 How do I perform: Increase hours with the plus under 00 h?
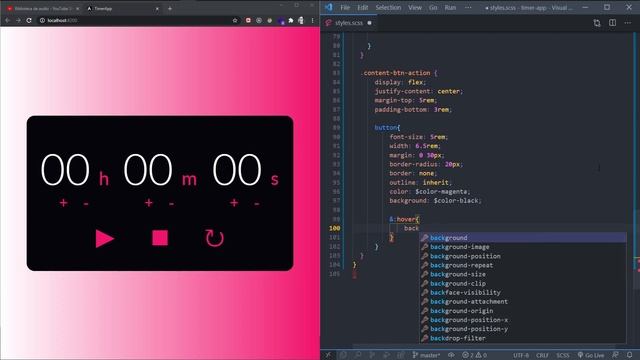pos(63,202)
